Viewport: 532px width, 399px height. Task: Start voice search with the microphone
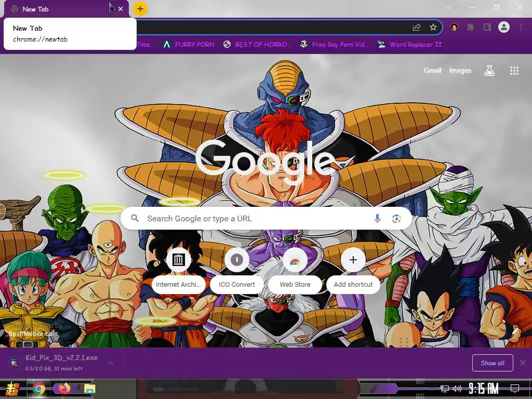377,219
